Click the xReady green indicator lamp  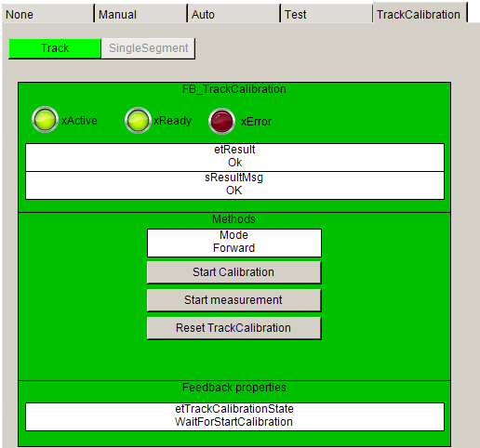[x=138, y=120]
